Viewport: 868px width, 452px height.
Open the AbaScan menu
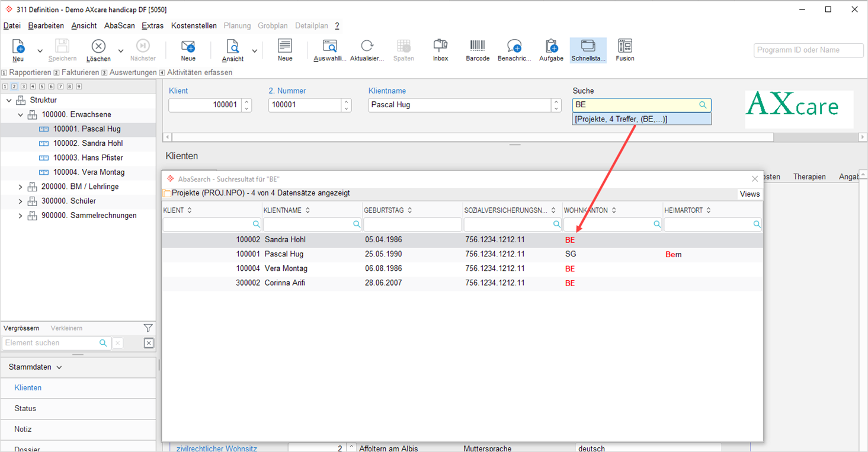120,25
